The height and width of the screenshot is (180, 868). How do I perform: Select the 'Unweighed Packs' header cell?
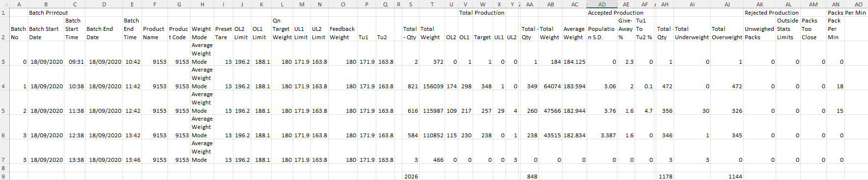[759, 29]
